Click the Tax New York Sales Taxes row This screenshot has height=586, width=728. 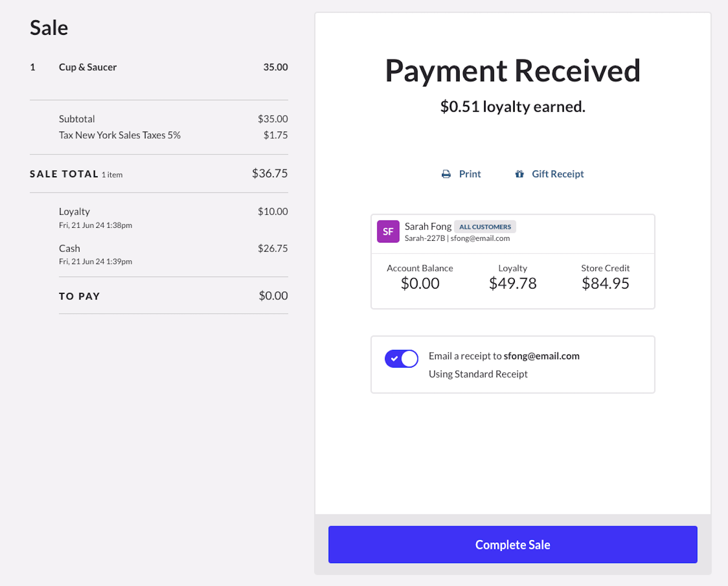tap(120, 135)
